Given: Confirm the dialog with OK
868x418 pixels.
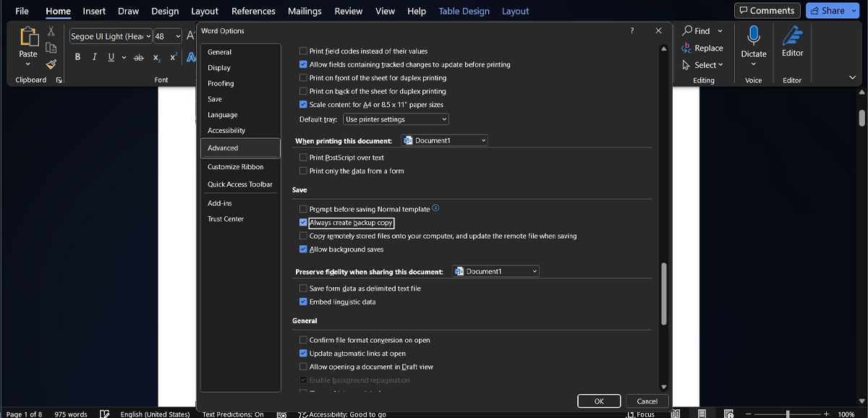Looking at the screenshot, I should pyautogui.click(x=599, y=401).
